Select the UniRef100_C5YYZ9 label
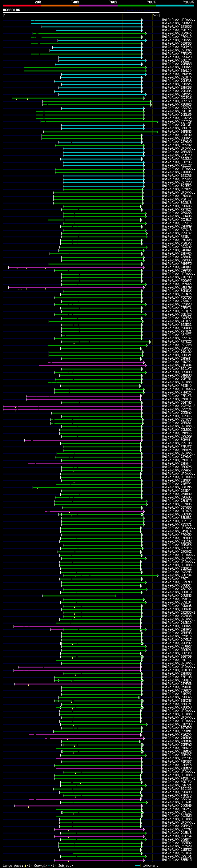The width and height of the screenshot is (197, 868). (x=177, y=122)
